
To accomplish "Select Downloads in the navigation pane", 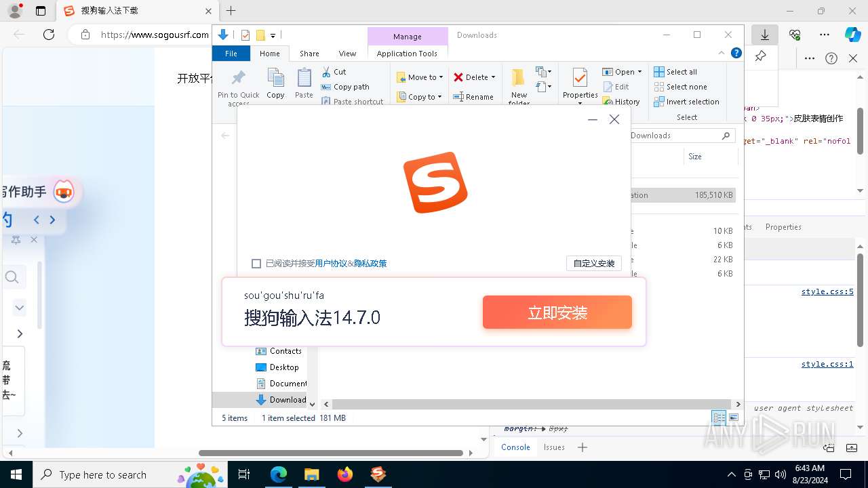I will tap(281, 400).
